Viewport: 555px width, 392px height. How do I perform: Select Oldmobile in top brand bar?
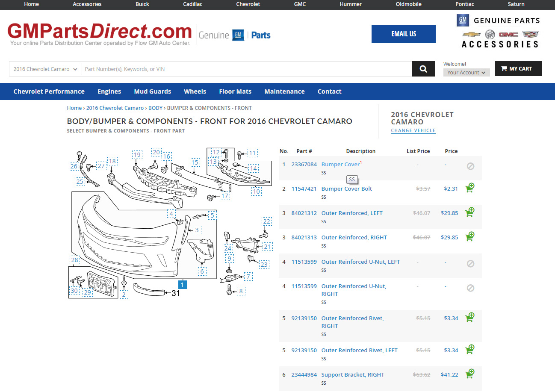pos(409,4)
